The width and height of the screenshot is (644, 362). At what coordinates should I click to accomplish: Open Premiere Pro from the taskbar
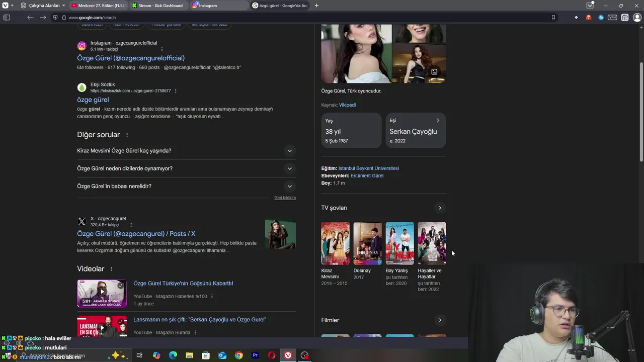(x=255, y=355)
